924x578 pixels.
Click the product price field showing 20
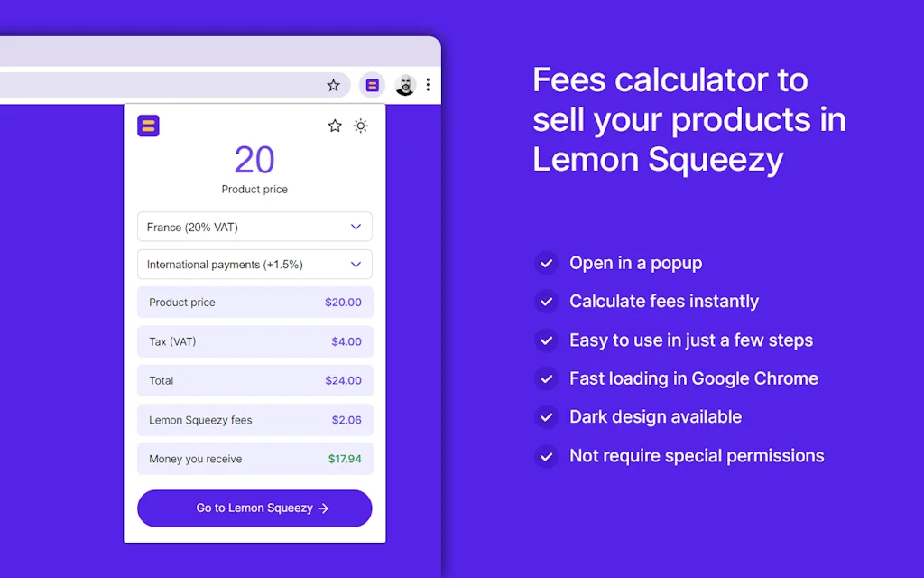[254, 160]
